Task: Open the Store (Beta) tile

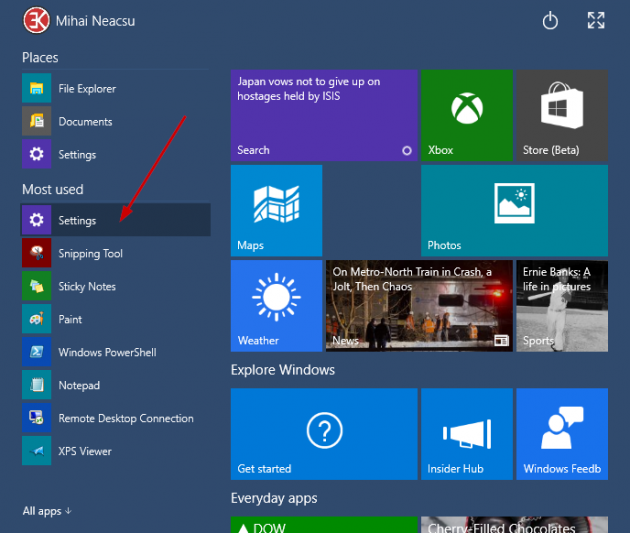Action: coord(562,115)
